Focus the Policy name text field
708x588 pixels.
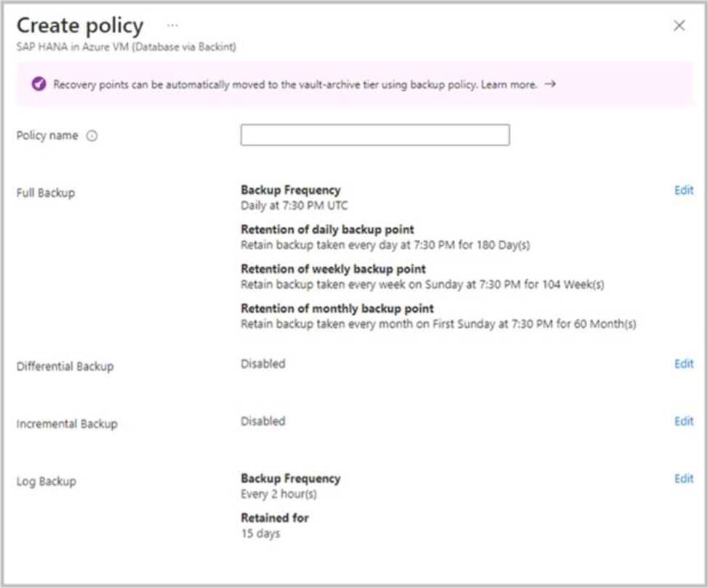tap(374, 135)
